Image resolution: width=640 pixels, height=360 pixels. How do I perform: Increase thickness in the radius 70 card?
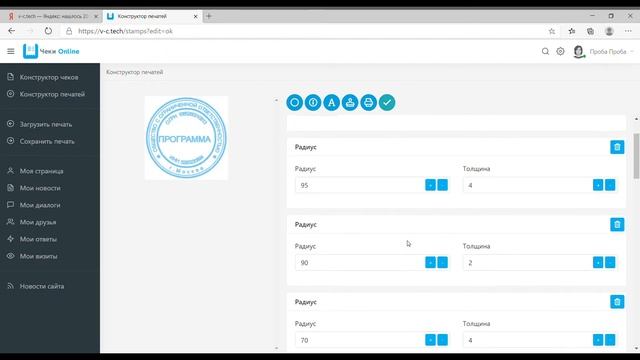tap(598, 340)
